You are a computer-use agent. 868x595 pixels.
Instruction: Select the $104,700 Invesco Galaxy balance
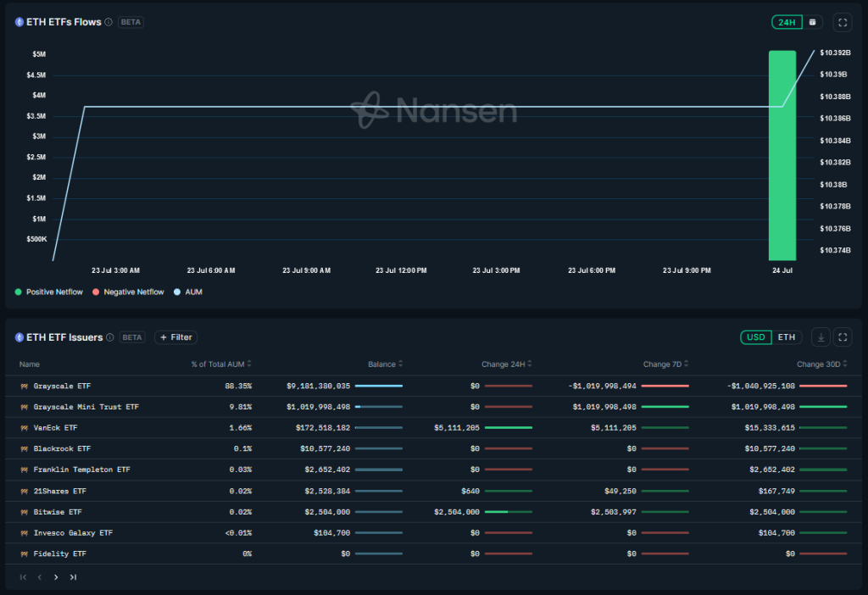point(331,533)
